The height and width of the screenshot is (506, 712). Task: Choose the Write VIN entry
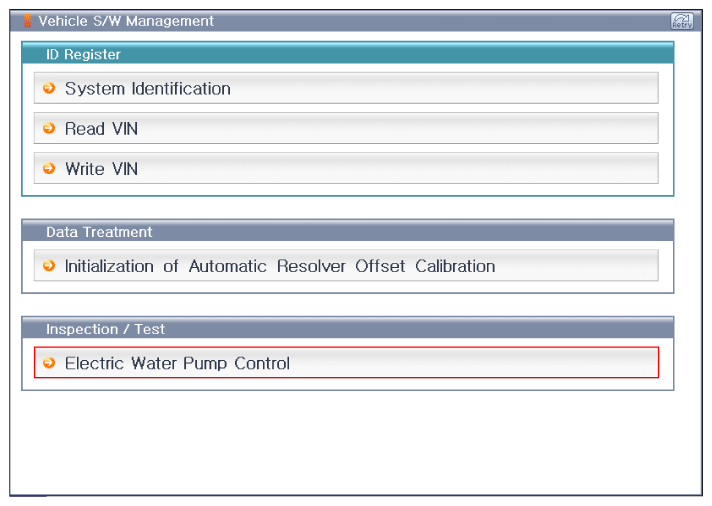[346, 169]
